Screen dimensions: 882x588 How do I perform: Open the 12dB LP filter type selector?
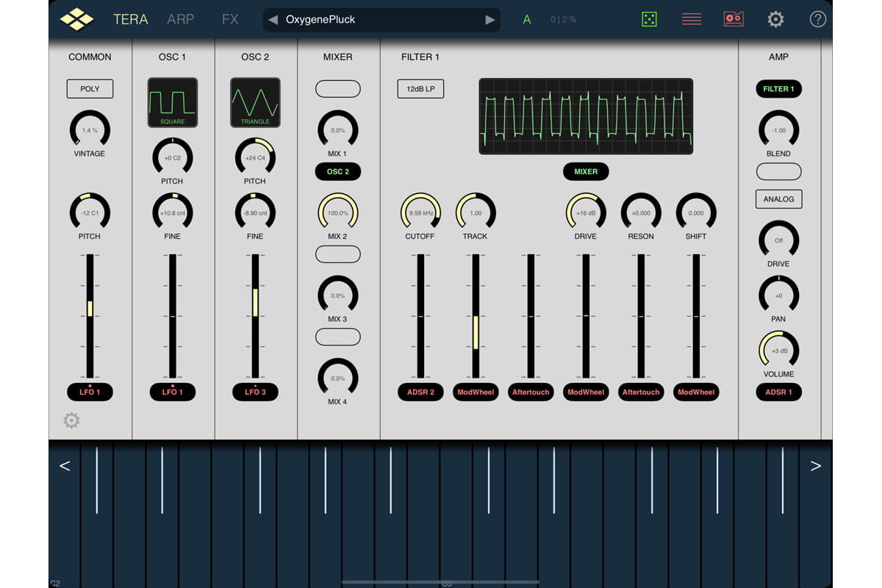coord(420,89)
